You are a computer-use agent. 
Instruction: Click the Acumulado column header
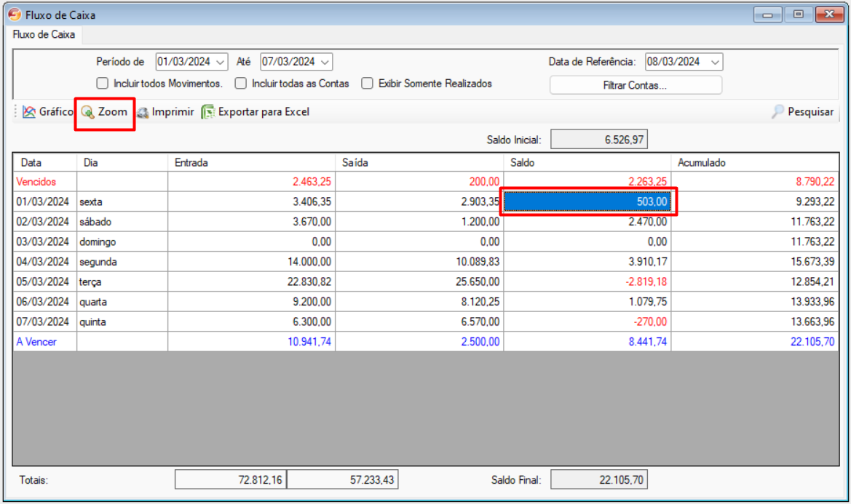tap(755, 163)
